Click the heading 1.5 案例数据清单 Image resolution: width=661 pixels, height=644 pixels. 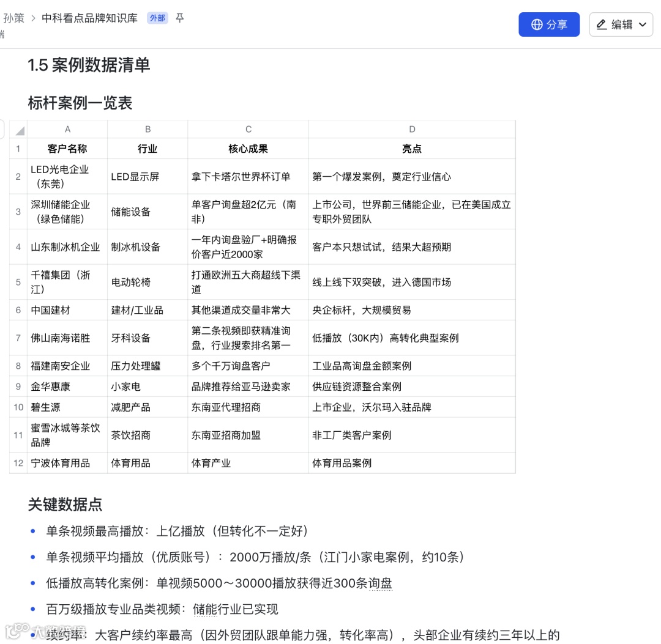[89, 65]
